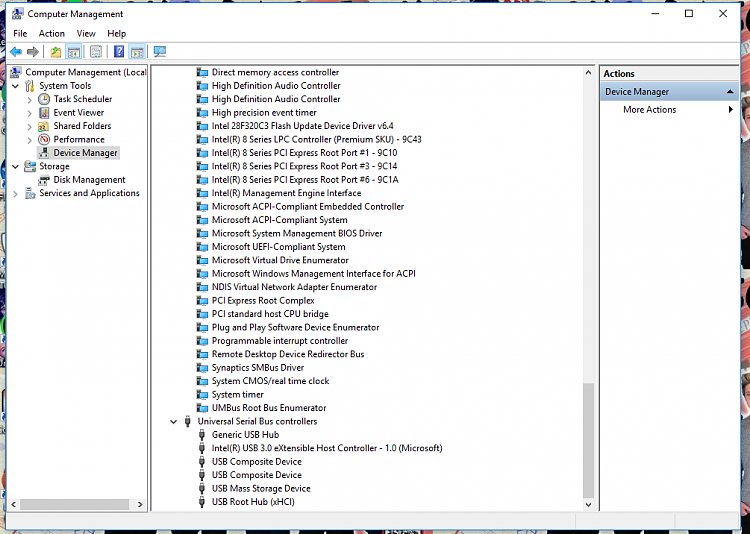
Task: Expand the Task Scheduler node
Action: [30, 100]
